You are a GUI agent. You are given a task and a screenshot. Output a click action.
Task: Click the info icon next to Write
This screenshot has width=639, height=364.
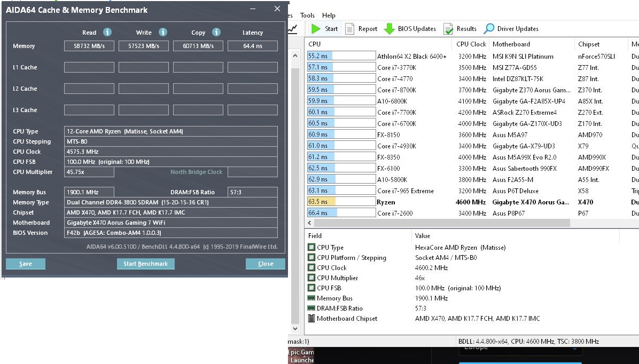tap(163, 32)
